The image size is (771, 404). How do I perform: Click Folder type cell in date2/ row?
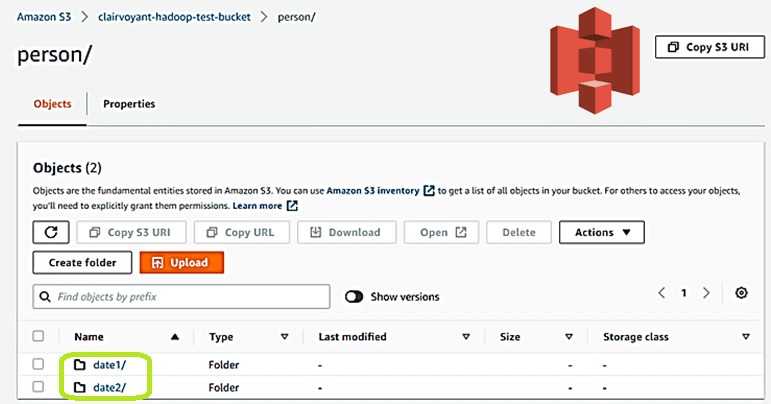224,387
